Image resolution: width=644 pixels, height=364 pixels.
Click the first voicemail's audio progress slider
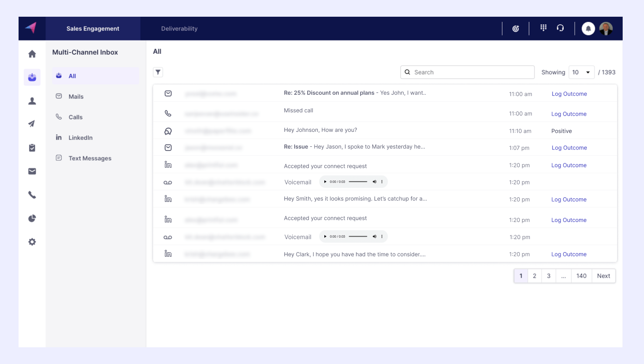[358, 182]
